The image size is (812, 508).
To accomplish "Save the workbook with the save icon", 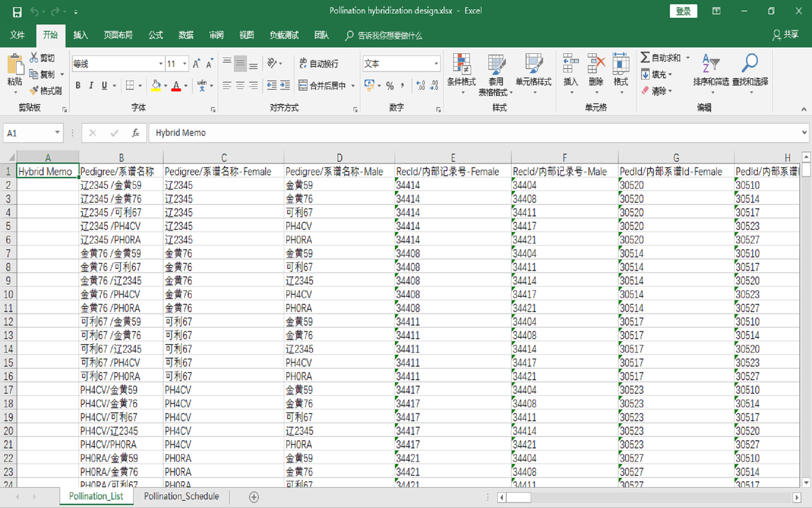I will (17, 12).
